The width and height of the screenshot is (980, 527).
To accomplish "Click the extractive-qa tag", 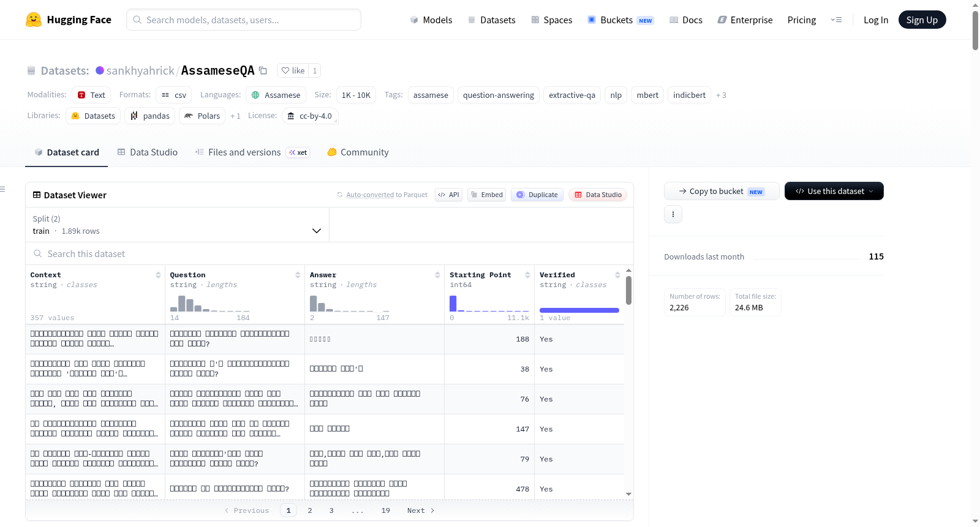I will (x=572, y=95).
